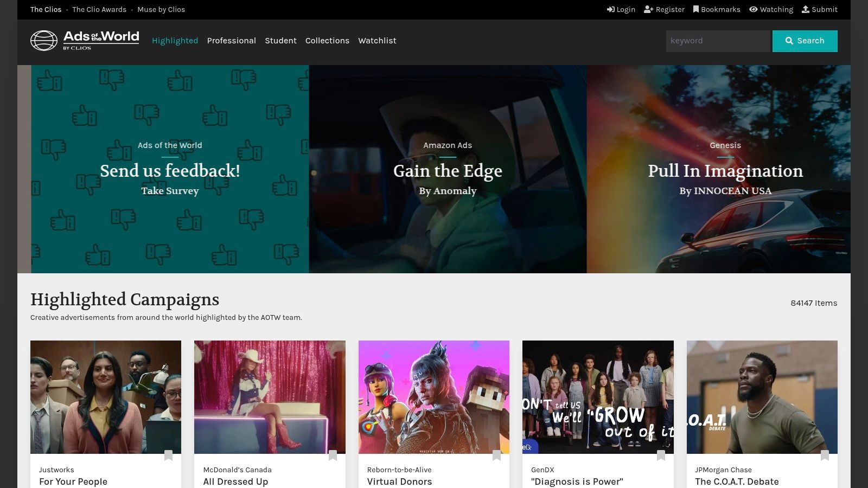Click the Submit upload icon
The image size is (868, 488).
click(x=806, y=10)
